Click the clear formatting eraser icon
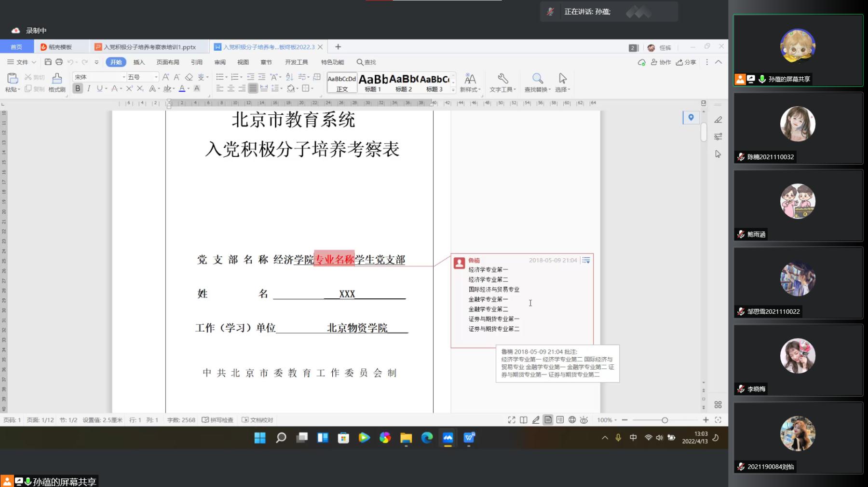Image resolution: width=868 pixels, height=487 pixels. [189, 77]
